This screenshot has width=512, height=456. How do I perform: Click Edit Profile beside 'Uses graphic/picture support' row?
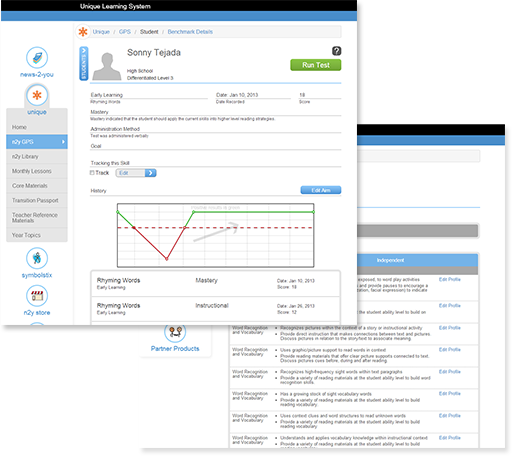[450, 349]
